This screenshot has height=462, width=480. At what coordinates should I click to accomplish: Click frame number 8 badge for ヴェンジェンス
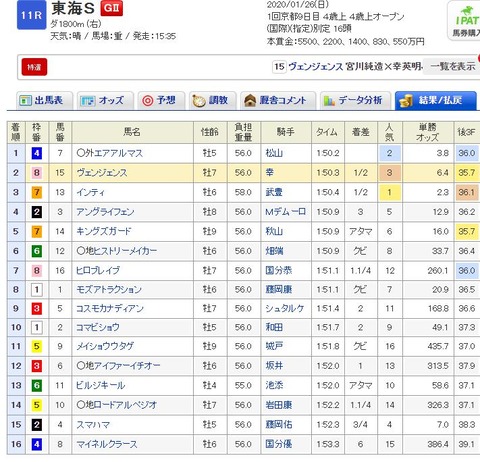click(37, 173)
